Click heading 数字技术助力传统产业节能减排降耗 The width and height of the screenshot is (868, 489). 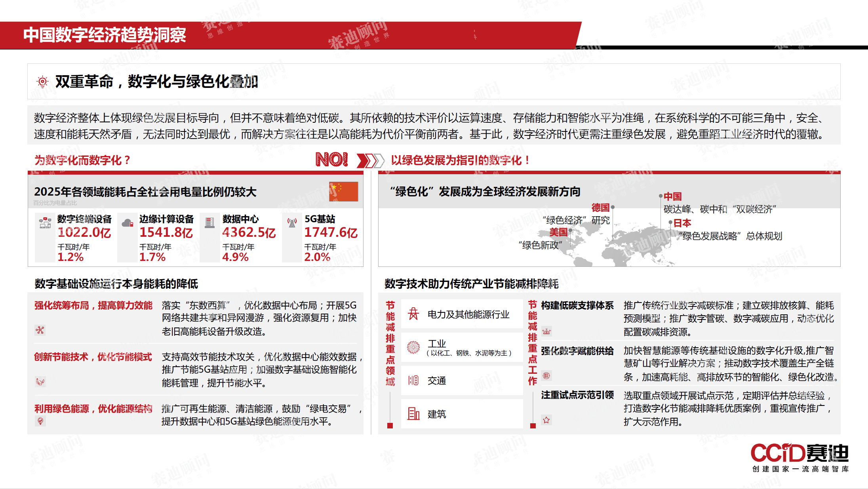(x=472, y=284)
